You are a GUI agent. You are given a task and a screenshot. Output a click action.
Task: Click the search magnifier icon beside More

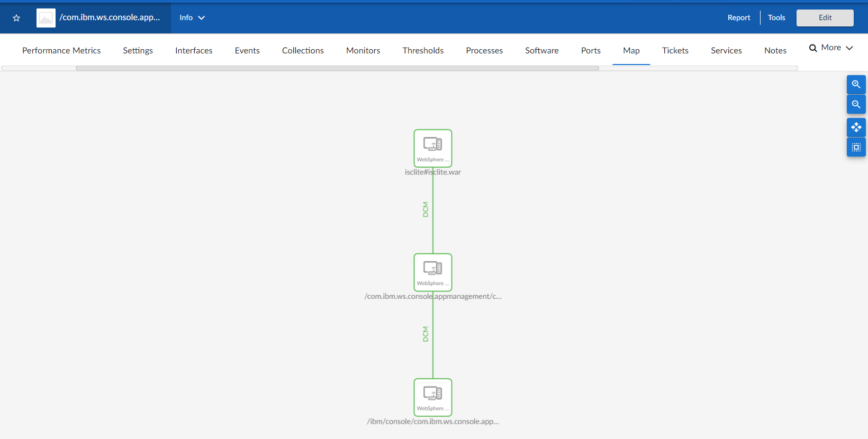click(813, 48)
